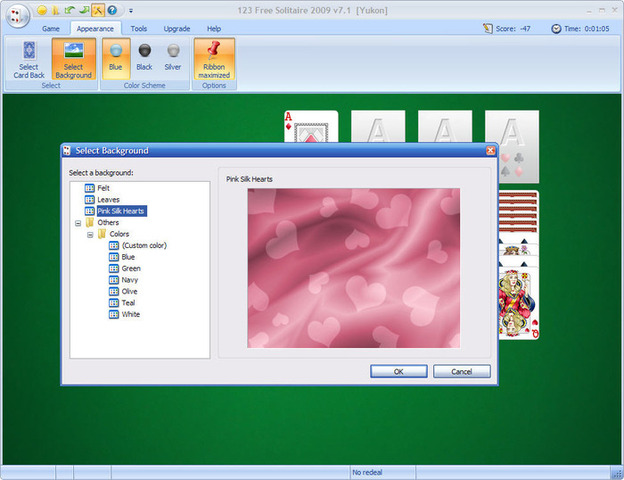
Task: Click the Select a background: label
Action: 101,173
